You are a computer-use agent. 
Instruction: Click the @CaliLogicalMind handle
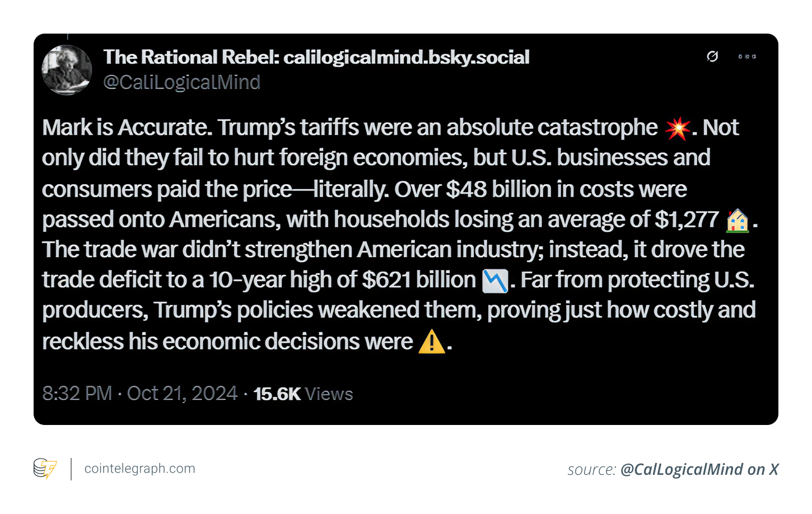click(x=182, y=82)
